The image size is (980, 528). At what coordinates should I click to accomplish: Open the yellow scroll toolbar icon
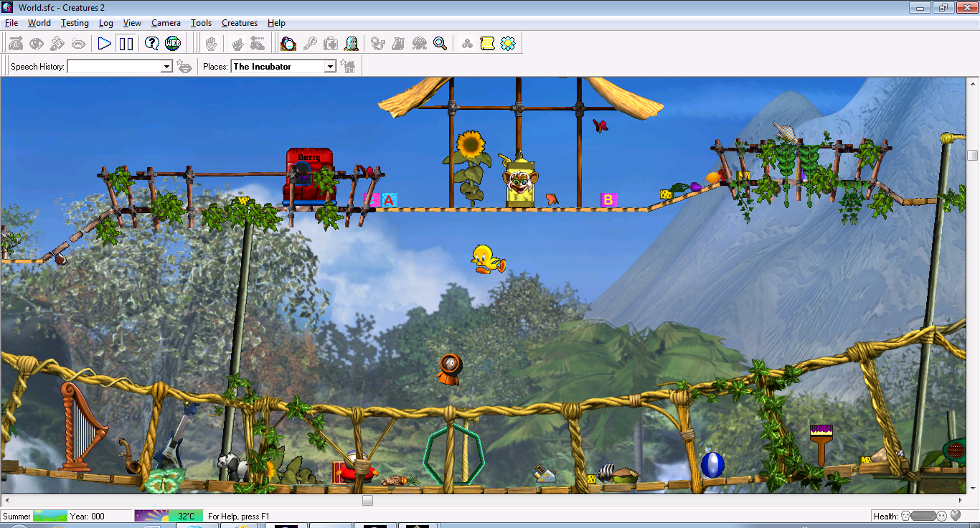click(x=487, y=44)
